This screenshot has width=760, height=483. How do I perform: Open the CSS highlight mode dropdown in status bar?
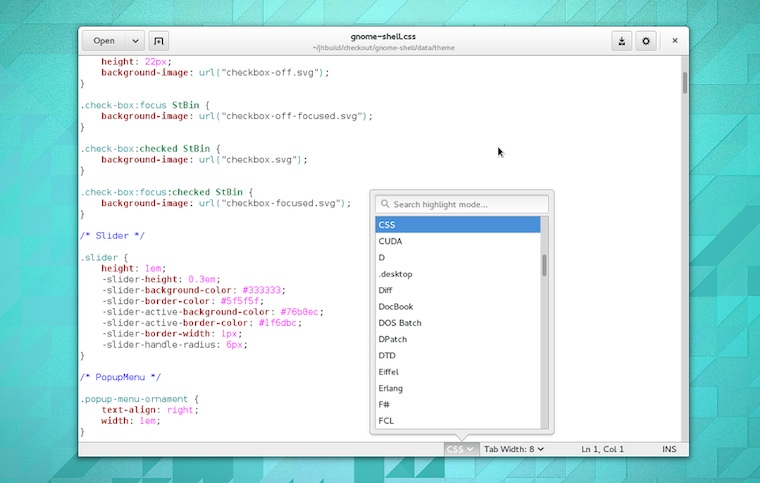click(x=460, y=449)
